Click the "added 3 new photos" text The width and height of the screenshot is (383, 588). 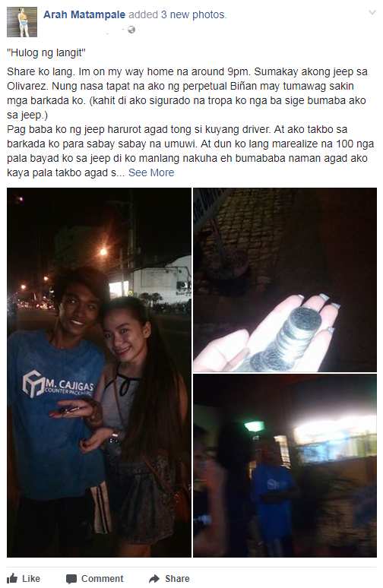point(177,14)
